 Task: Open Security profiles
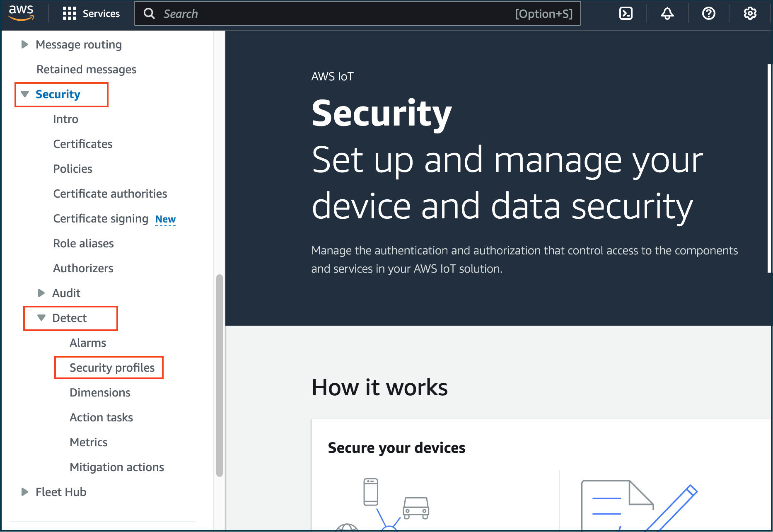pyautogui.click(x=112, y=368)
